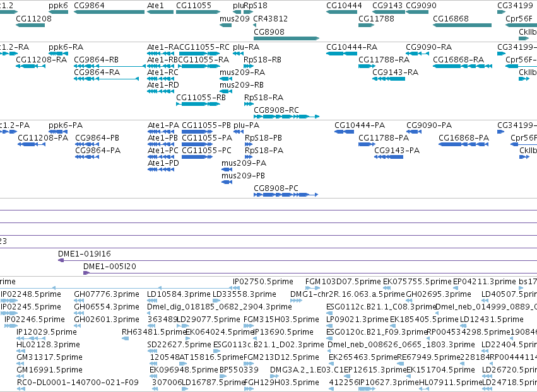Screen dimensions: 537x392
Task: Open the CG9864-PB protein feature
Action: pos(87,144)
